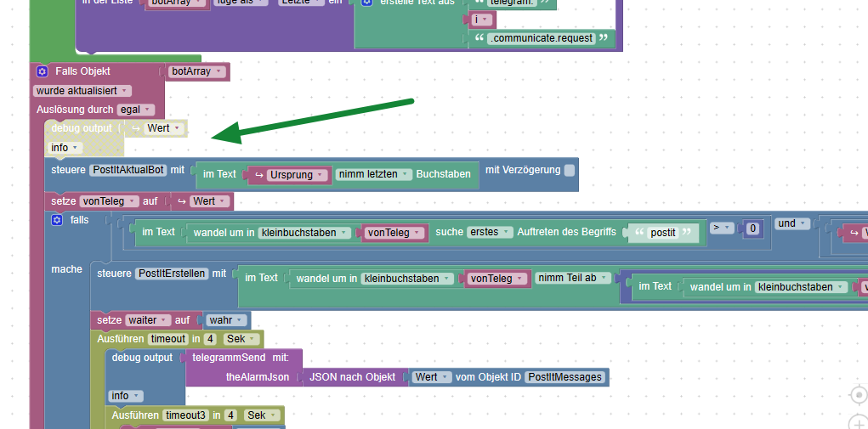Edit the postit text string field
Image resolution: width=868 pixels, height=429 pixels.
(x=663, y=233)
